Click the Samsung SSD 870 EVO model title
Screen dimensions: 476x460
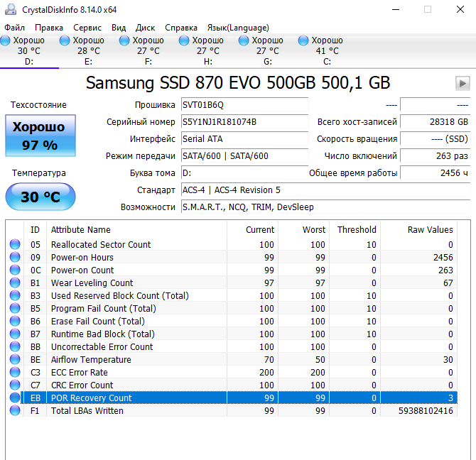[238, 82]
